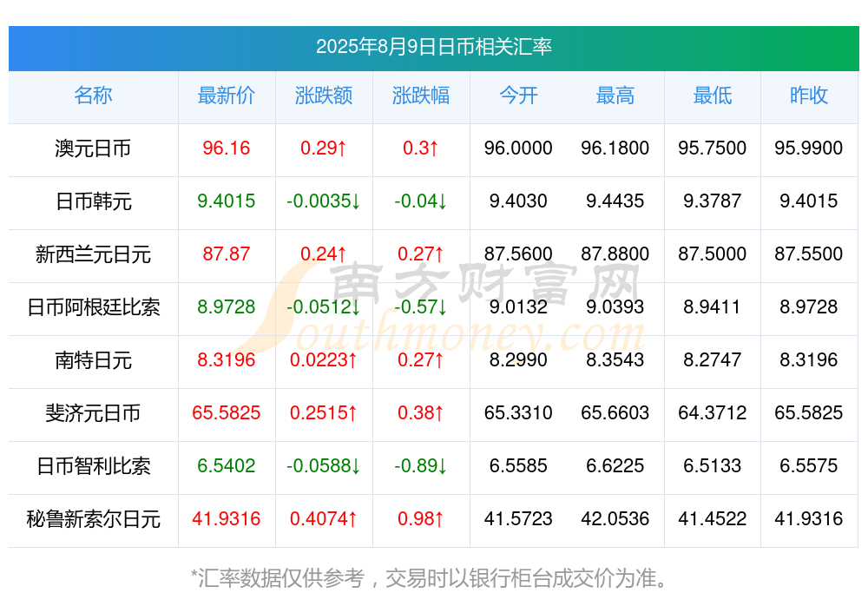Viewport: 868px width, 606px height.
Task: Select the row name '新西兰元日元'
Action: coord(93,254)
